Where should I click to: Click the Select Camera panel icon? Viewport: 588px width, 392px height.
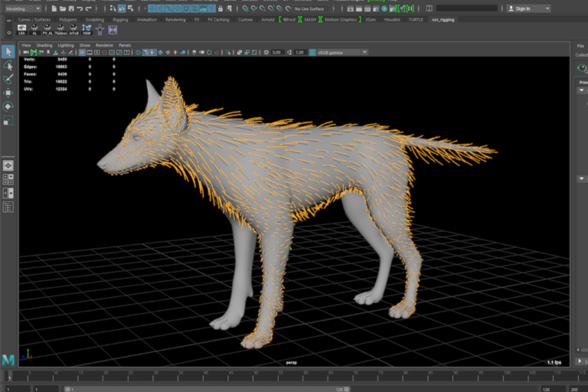pos(26,52)
